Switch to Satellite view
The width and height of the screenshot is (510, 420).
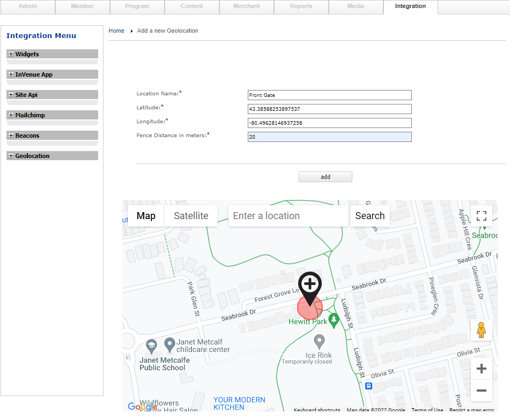[191, 215]
